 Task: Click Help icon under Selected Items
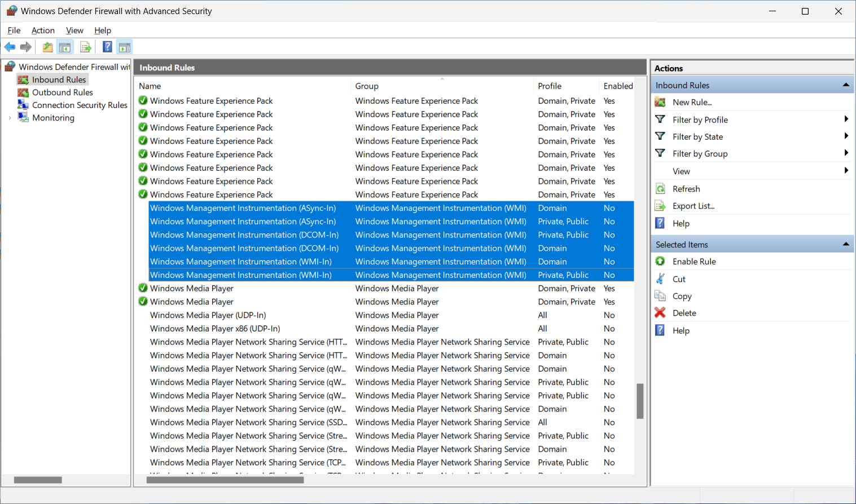click(660, 330)
